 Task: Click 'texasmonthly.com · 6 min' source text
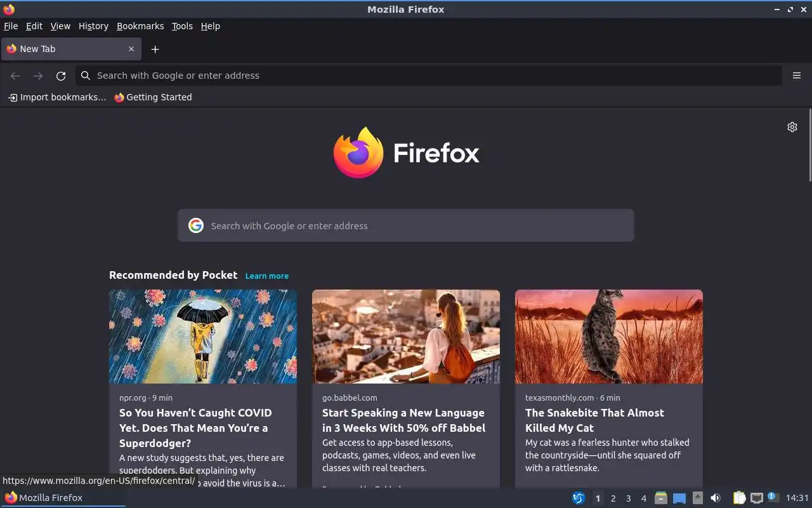click(573, 398)
